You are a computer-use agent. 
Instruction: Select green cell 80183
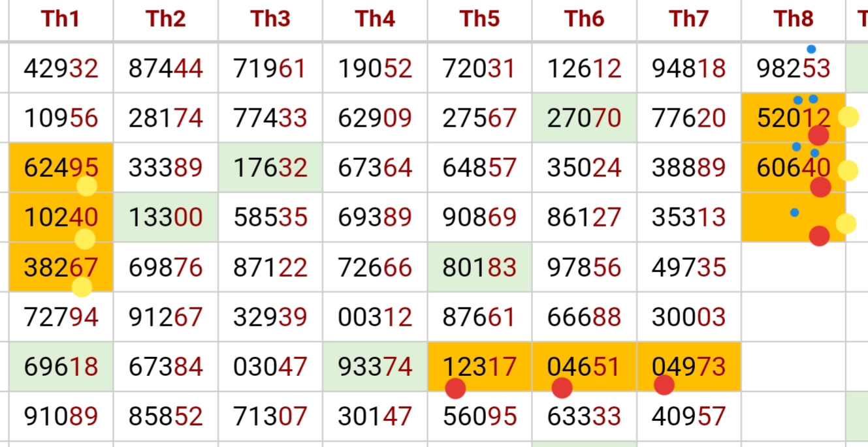(479, 267)
